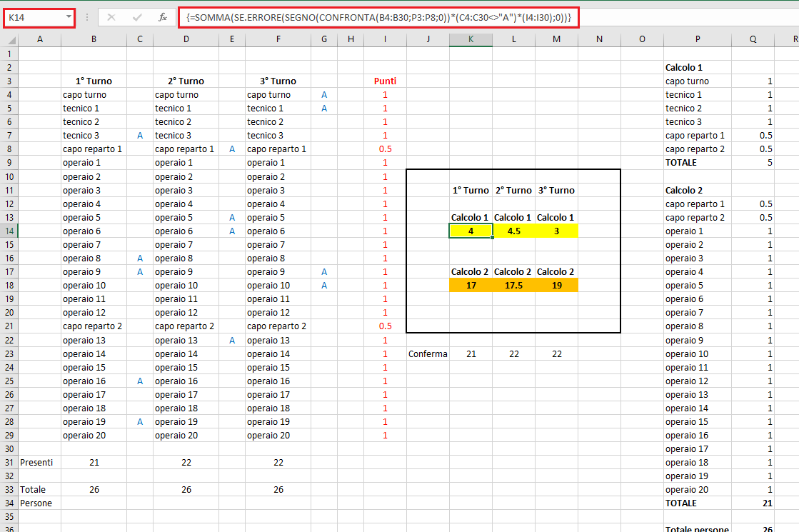Select column K header

[x=471, y=39]
